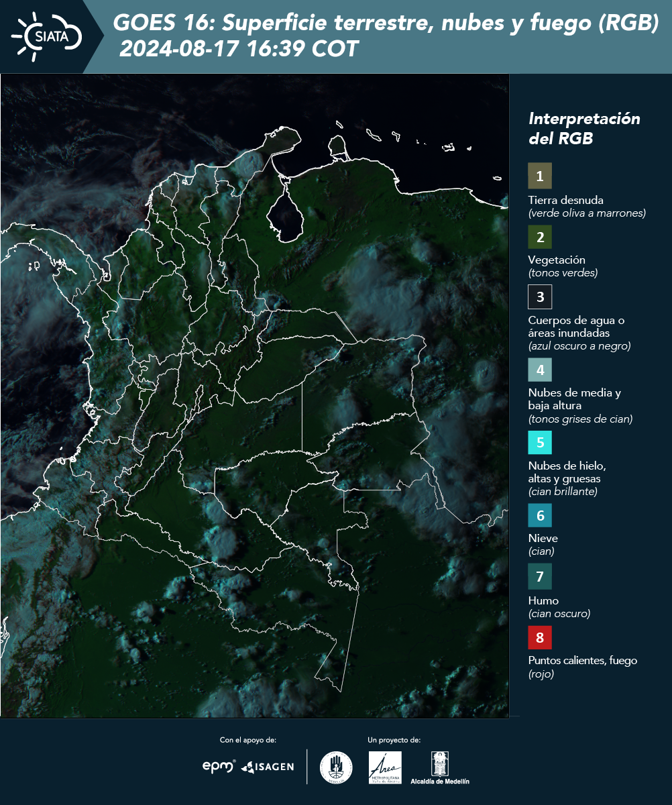672x805 pixels.
Task: Click the GOES 16 satellite map image
Action: 255,396
